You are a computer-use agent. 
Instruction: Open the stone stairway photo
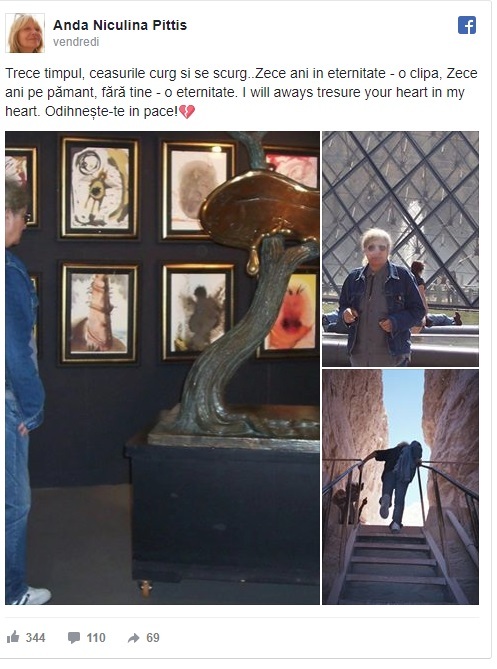(x=400, y=487)
